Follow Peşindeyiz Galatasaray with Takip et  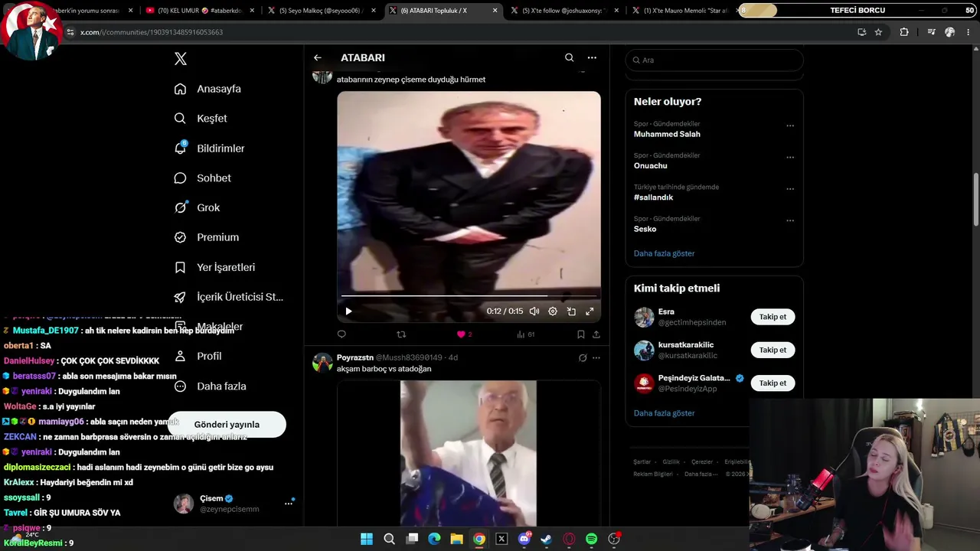pyautogui.click(x=773, y=383)
